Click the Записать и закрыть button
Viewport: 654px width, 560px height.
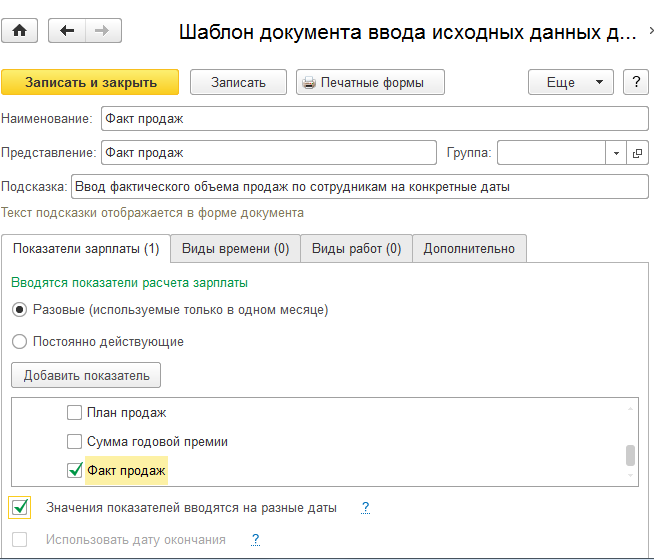pyautogui.click(x=90, y=82)
